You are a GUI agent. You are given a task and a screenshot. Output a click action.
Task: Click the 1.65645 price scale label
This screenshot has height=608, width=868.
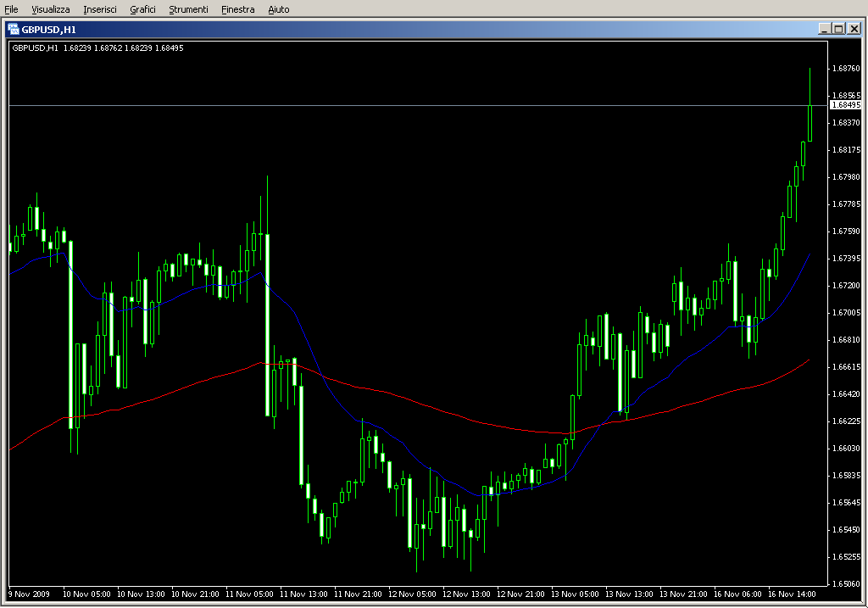(x=847, y=503)
